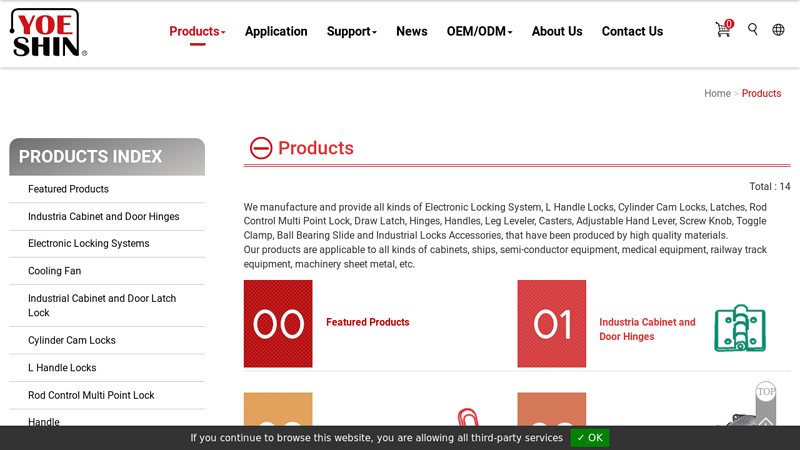Open Cooling Fan in the products index

click(54, 271)
